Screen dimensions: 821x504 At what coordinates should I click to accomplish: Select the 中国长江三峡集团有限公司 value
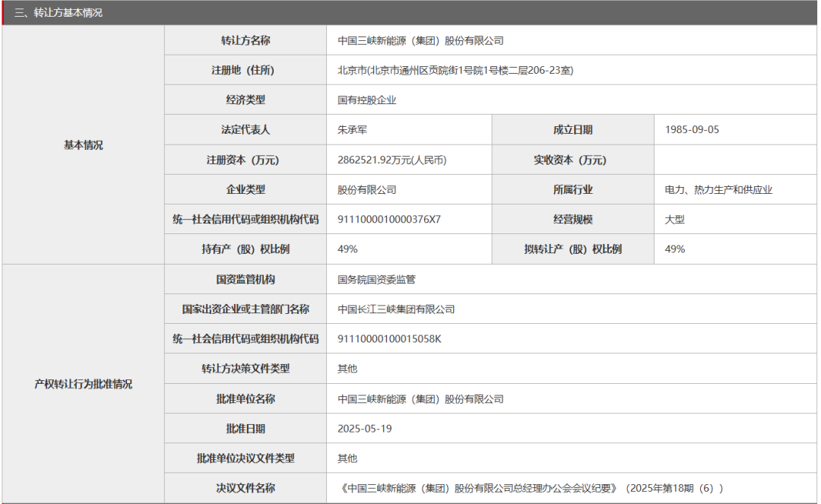point(396,309)
